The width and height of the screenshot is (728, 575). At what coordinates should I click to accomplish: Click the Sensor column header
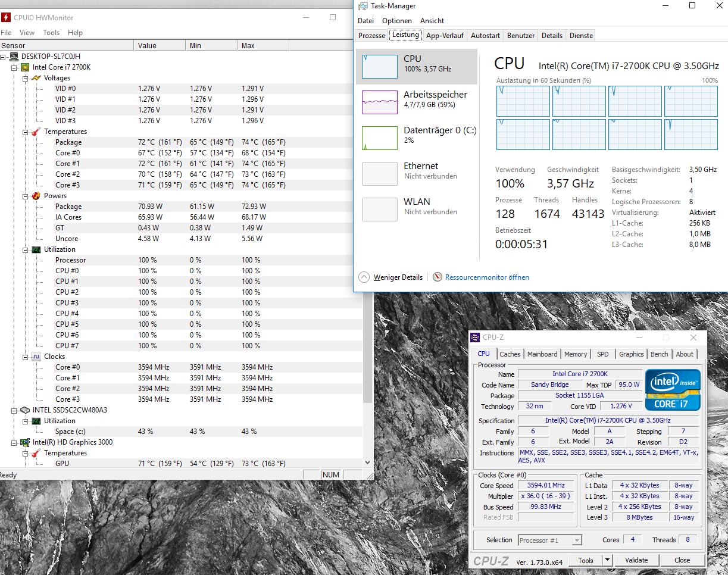67,45
